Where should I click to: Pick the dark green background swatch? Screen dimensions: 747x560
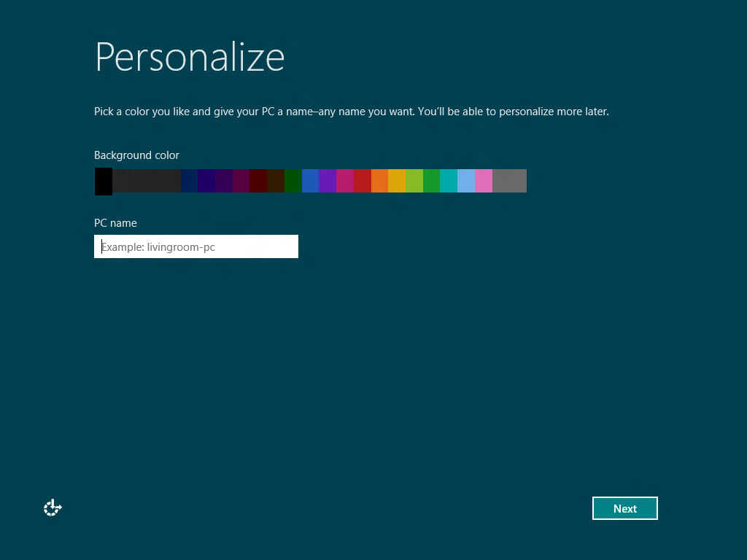(293, 181)
